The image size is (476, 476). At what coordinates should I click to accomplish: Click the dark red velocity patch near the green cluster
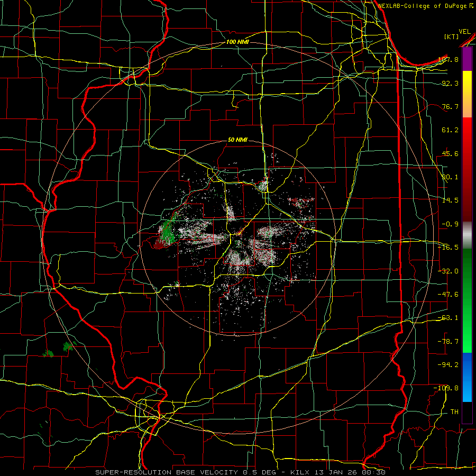coord(159,243)
